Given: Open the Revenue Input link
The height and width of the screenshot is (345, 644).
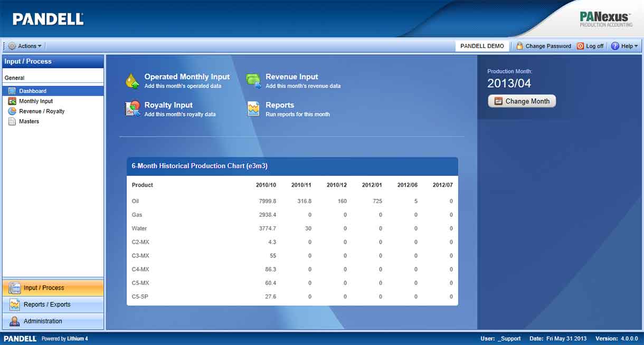Looking at the screenshot, I should [292, 76].
